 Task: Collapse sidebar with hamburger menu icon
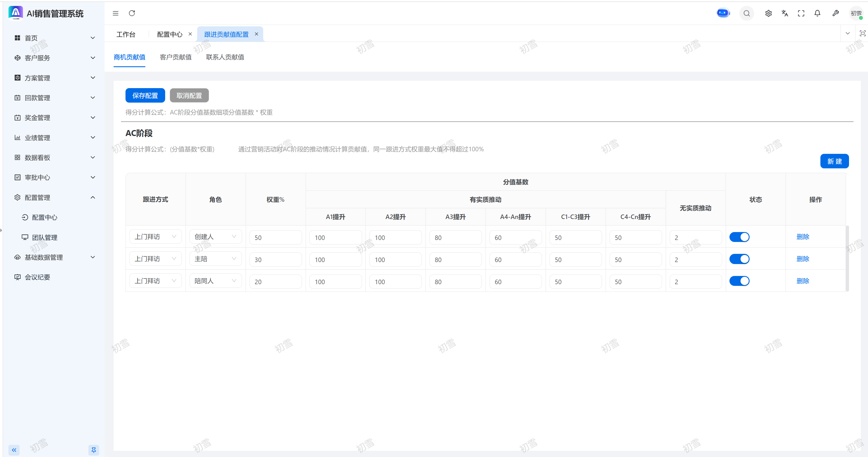click(x=116, y=14)
